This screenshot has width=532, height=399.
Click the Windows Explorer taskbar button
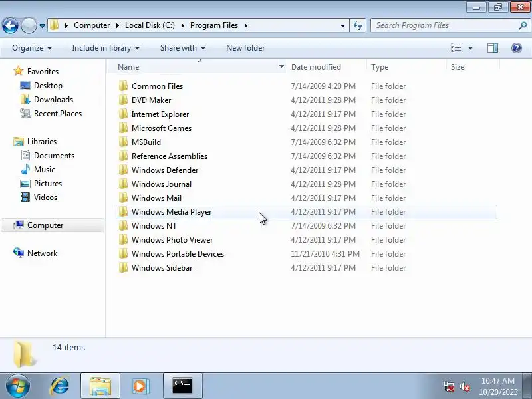click(x=100, y=386)
